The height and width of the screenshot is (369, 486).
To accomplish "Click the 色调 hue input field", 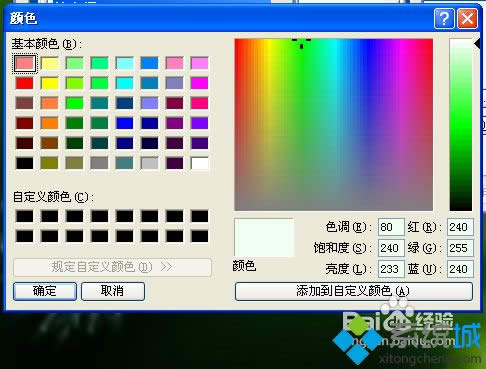I will pos(391,227).
